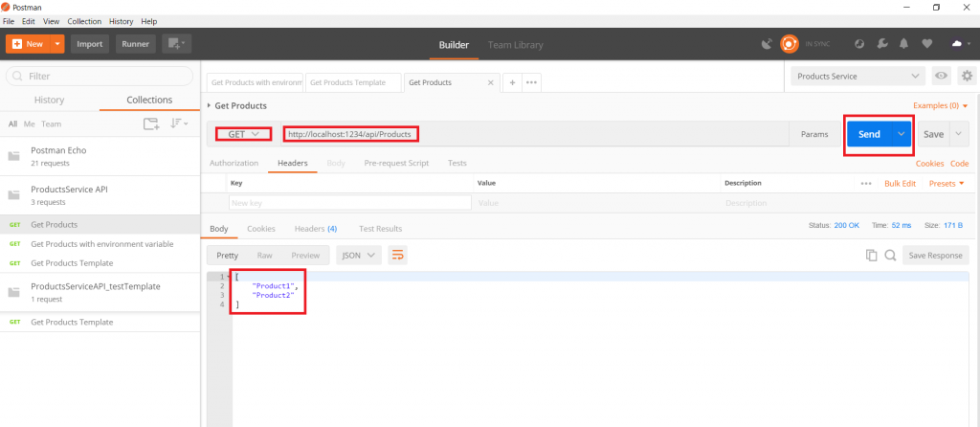Open the JSON format dropdown
This screenshot has width=980, height=427.
[x=359, y=255]
